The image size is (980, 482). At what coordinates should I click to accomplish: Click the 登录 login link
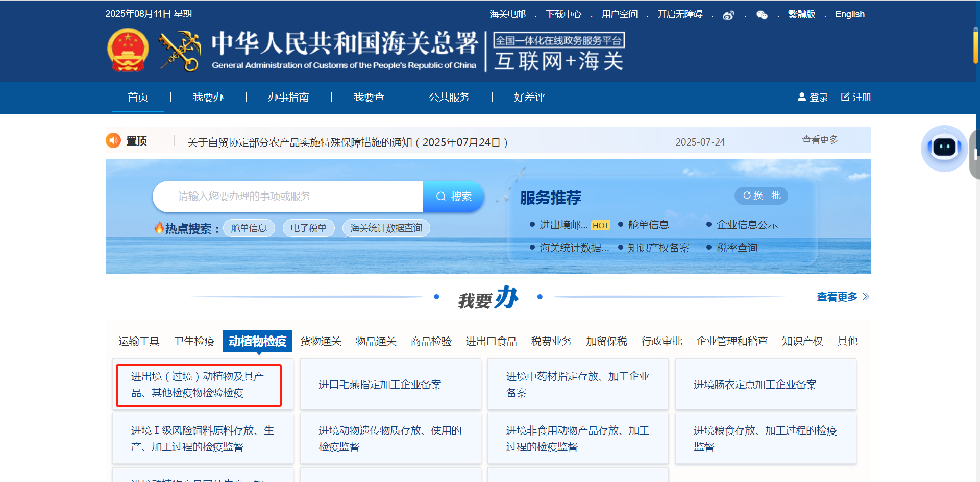pos(813,97)
